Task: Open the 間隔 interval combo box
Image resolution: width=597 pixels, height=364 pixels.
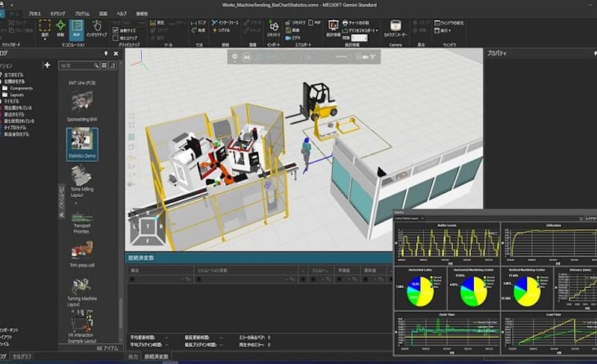Action: [x=359, y=38]
